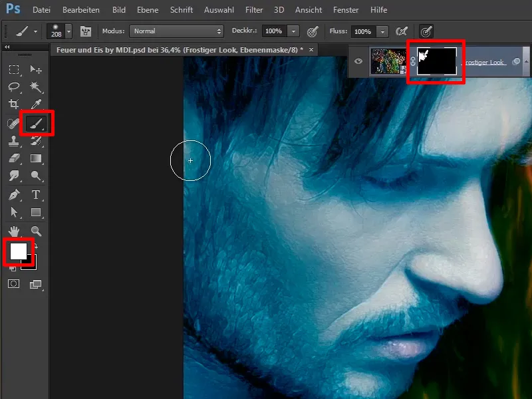Change the screen mode
532x399 pixels.
(36, 284)
